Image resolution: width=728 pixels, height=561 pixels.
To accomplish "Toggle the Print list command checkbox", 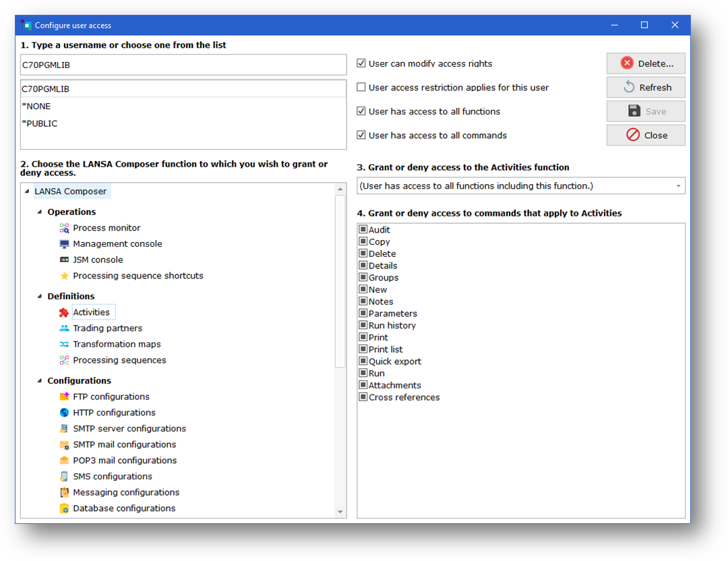I will (x=363, y=349).
